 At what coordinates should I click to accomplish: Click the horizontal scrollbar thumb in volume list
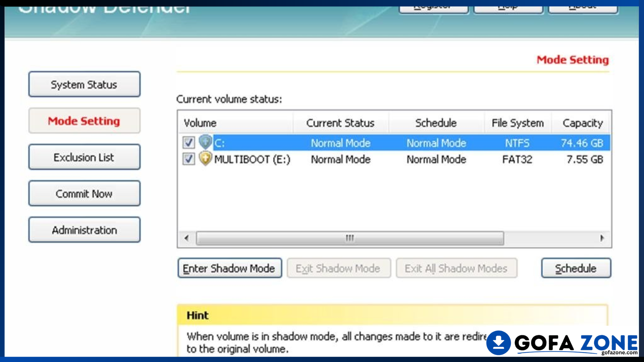pos(350,238)
